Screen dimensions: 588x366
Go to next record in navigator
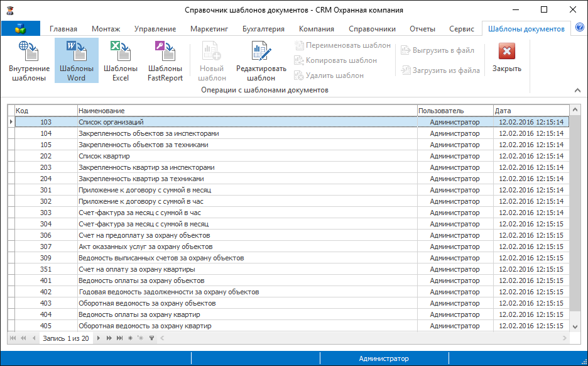pyautogui.click(x=98, y=338)
